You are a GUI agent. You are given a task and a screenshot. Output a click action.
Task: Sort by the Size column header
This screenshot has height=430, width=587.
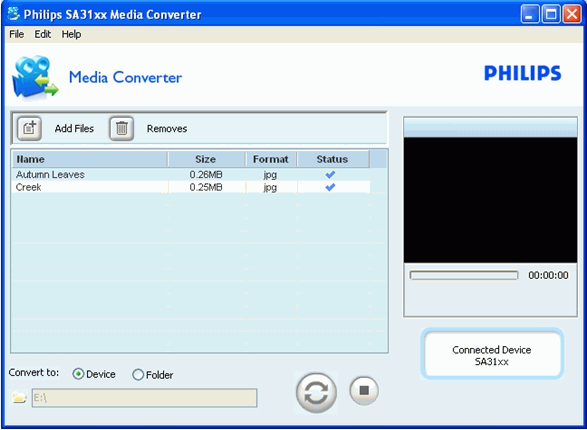point(206,159)
